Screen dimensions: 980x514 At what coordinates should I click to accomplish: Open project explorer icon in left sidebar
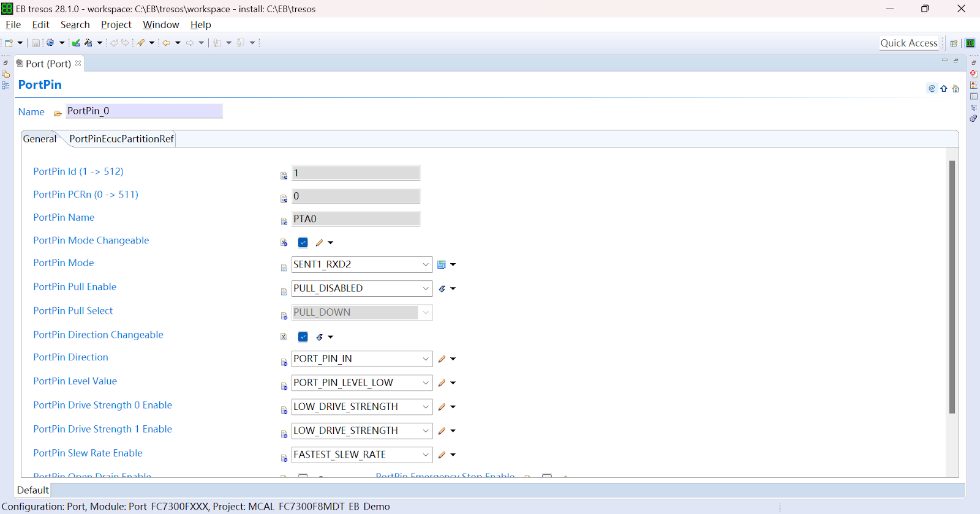tap(6, 74)
